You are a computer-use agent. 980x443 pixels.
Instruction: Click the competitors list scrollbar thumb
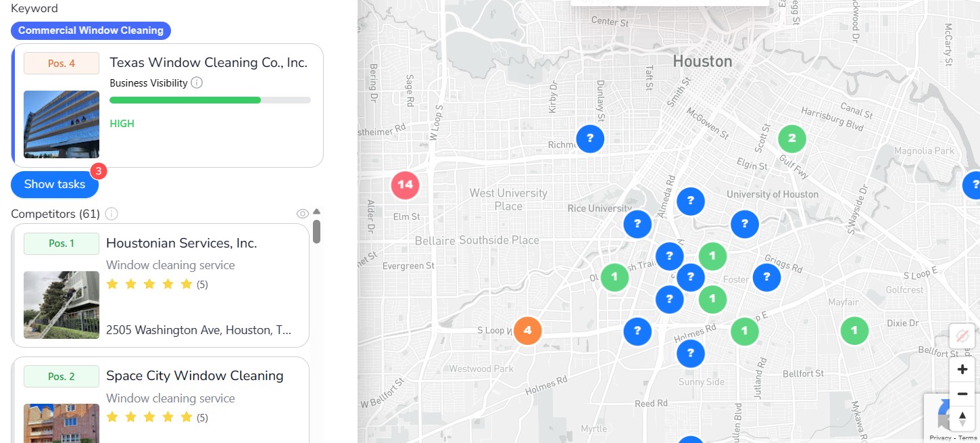316,231
